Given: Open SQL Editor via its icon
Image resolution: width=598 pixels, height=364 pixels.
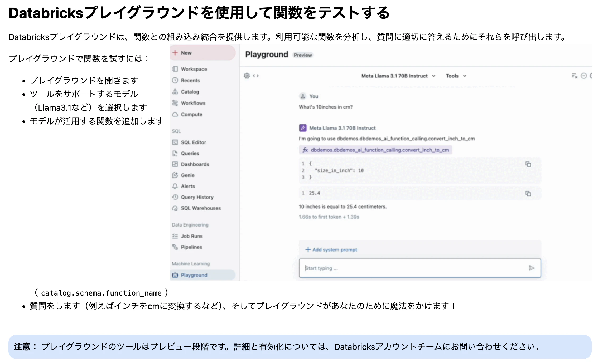Looking at the screenshot, I should coord(175,142).
